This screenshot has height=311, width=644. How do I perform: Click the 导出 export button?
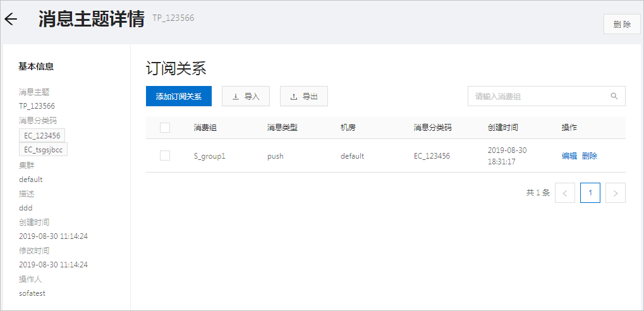click(x=304, y=96)
